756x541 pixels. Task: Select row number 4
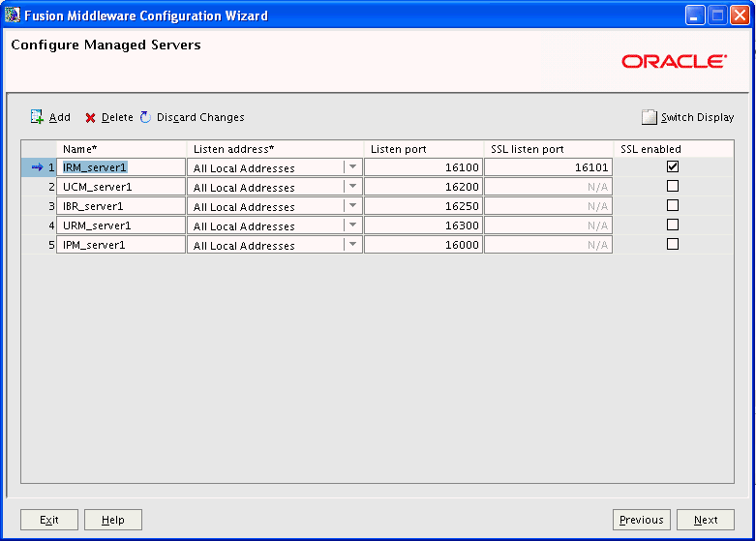click(x=51, y=225)
